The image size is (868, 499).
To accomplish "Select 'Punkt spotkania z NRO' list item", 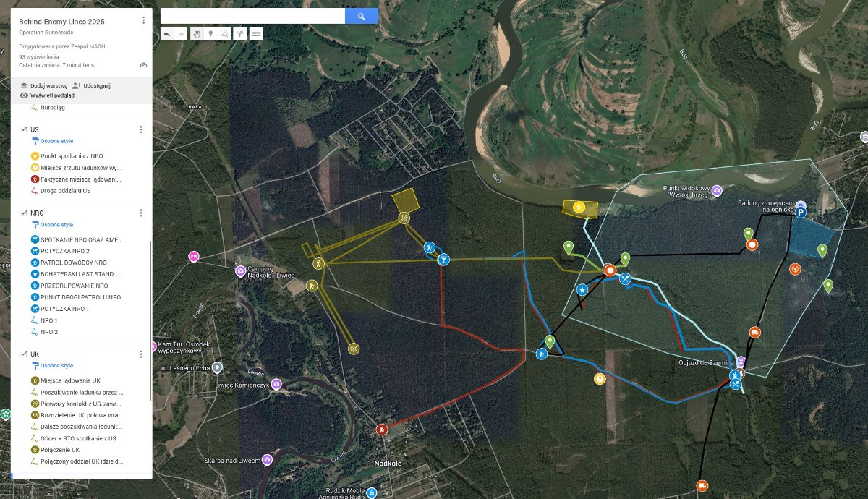I will (x=71, y=155).
